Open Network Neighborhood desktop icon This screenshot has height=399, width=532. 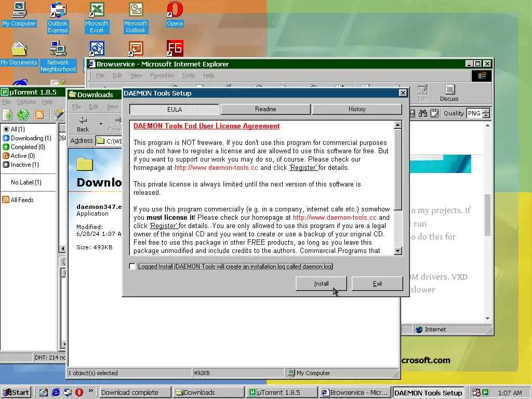click(x=58, y=57)
